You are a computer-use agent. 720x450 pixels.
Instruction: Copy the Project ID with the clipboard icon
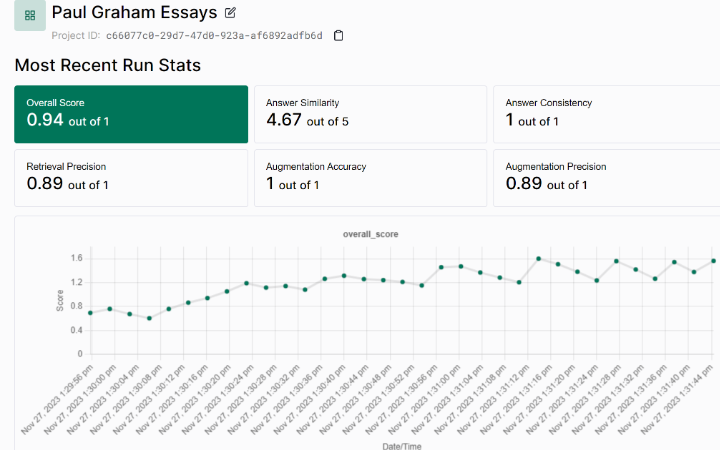coord(338,35)
